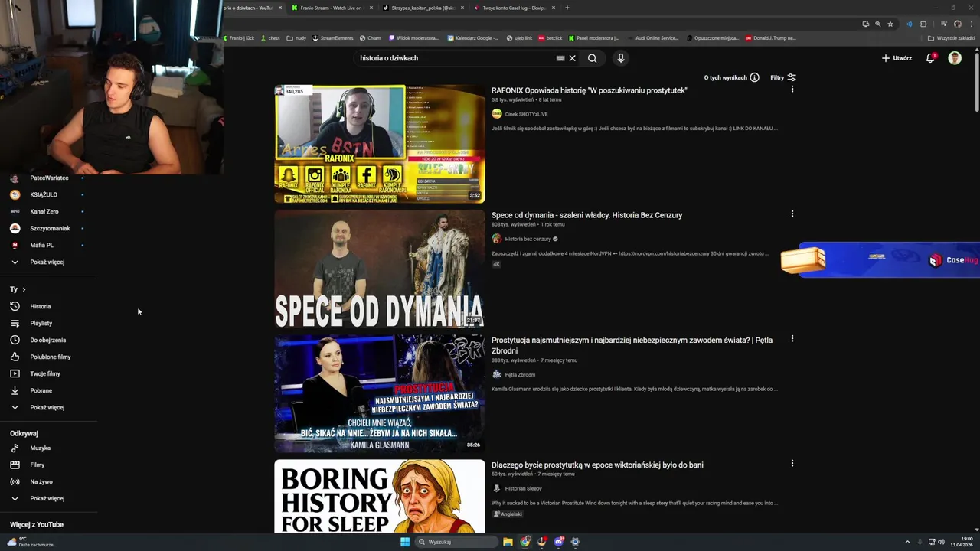Screen dimensions: 980x551
Task: Open PatecWariatec subscription channel
Action: coord(49,178)
